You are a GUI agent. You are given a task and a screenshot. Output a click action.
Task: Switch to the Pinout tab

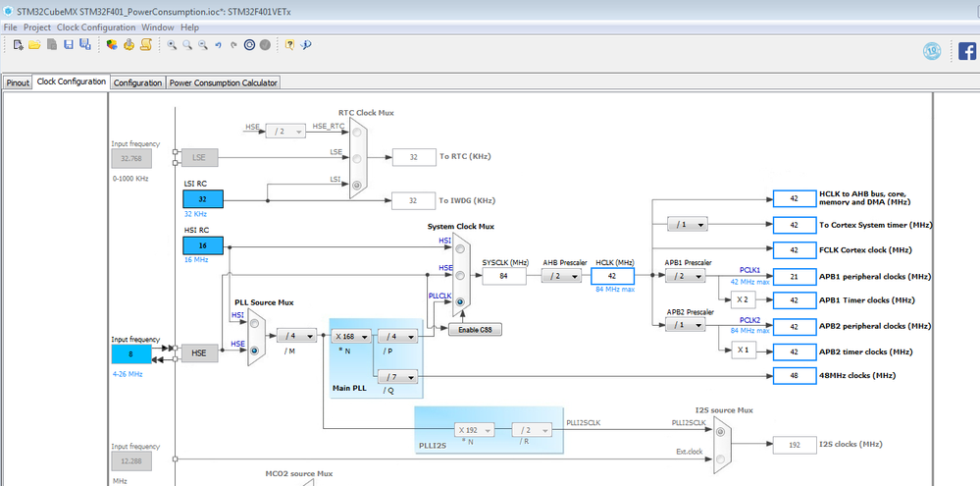18,82
